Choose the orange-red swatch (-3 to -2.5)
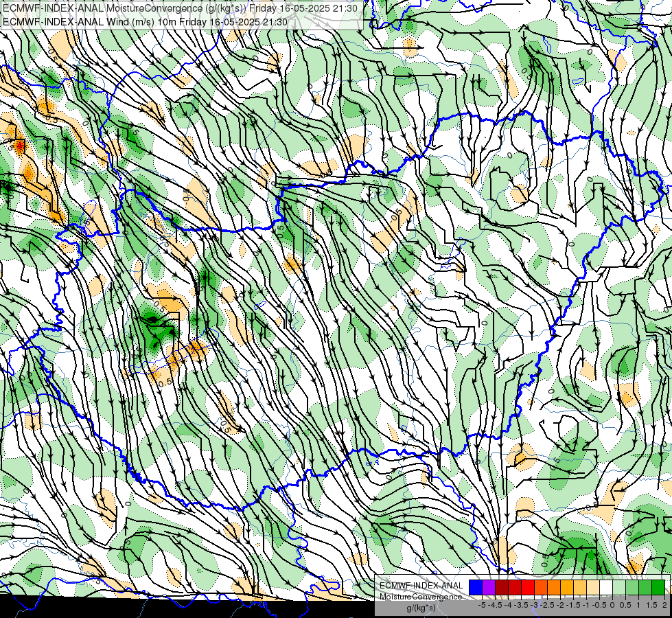Image resolution: width=672 pixels, height=618 pixels. (x=541, y=587)
